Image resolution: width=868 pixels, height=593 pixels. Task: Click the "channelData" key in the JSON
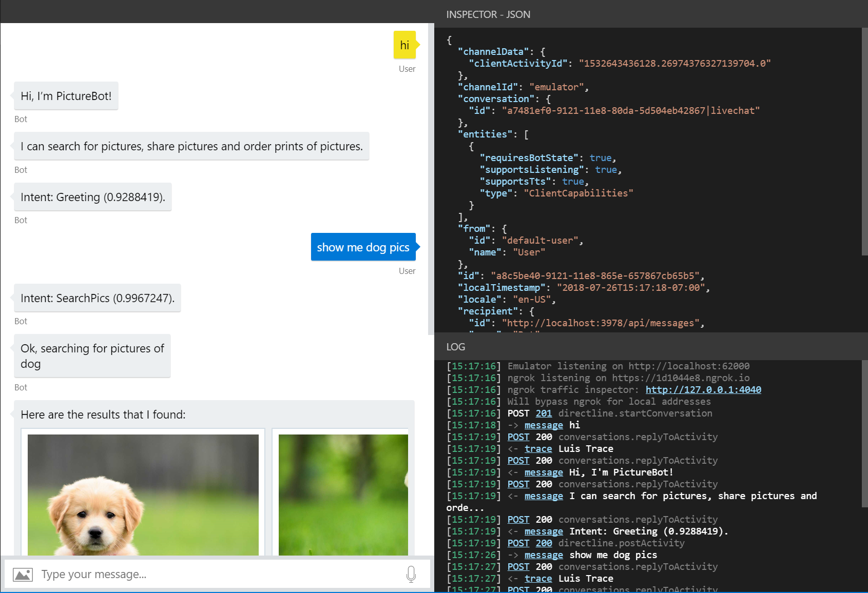494,52
